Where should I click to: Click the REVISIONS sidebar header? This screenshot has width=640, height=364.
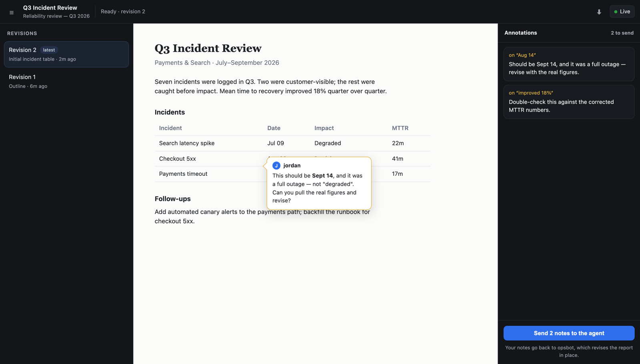pos(22,34)
